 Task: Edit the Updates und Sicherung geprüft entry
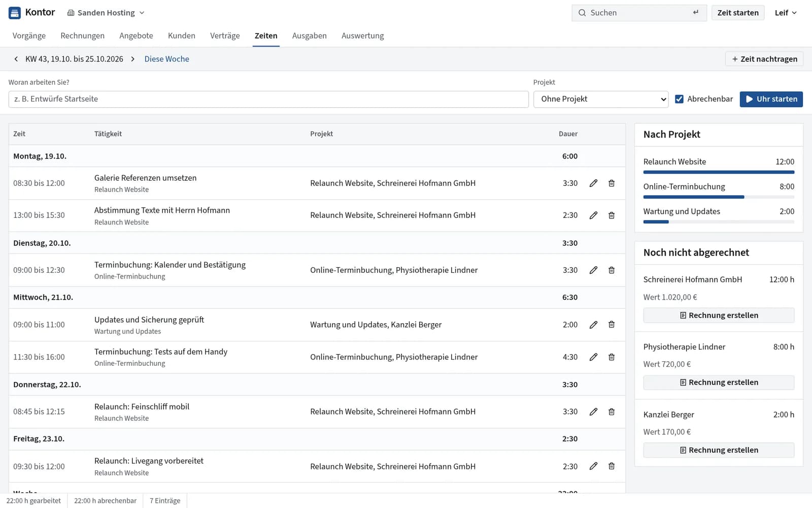(593, 325)
